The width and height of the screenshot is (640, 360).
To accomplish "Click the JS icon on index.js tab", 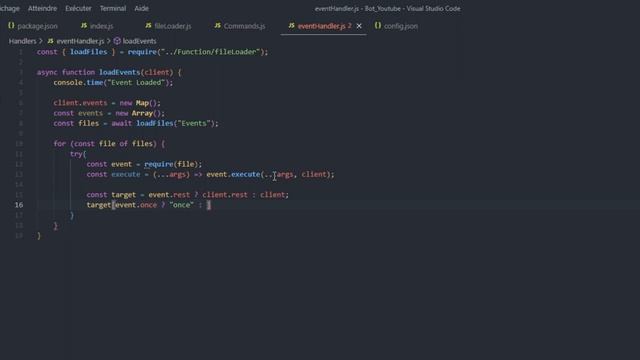I will 84,26.
